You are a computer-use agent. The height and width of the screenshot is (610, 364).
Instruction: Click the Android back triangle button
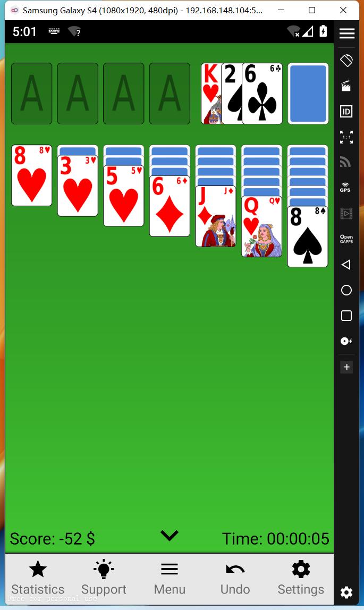coord(346,265)
